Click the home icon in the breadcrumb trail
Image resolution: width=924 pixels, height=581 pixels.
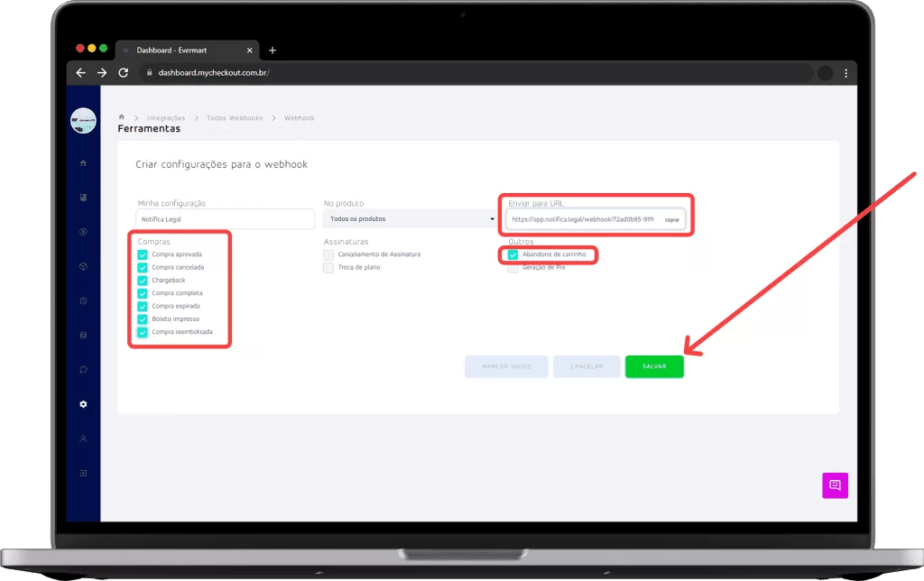pyautogui.click(x=121, y=116)
